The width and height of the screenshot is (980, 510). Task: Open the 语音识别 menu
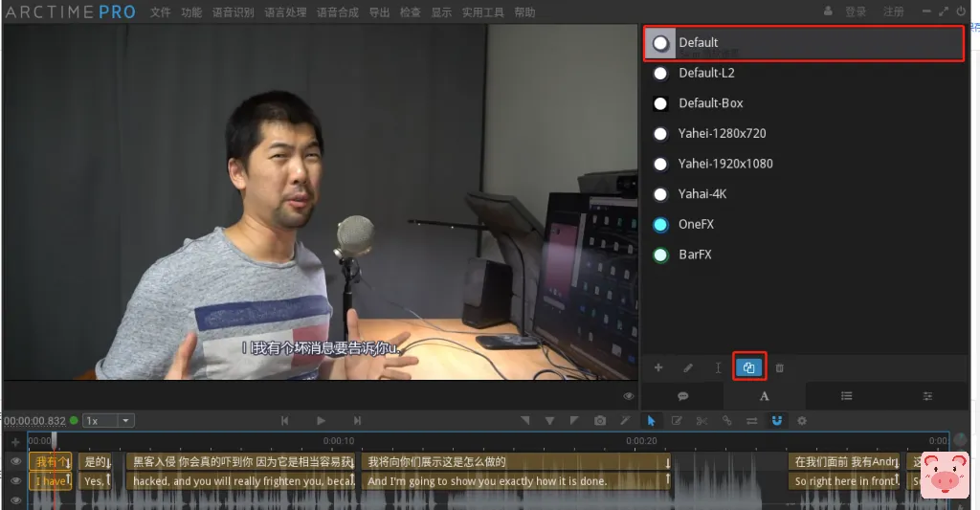click(232, 12)
